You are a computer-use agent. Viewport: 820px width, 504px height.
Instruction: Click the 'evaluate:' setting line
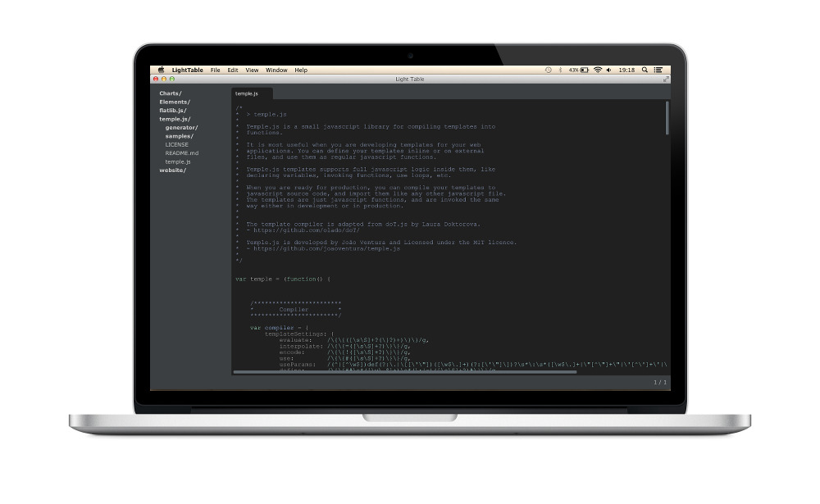354,340
